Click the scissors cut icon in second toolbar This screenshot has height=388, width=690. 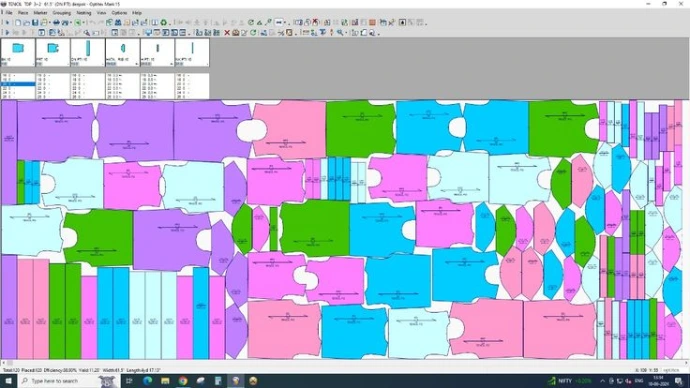(280, 33)
